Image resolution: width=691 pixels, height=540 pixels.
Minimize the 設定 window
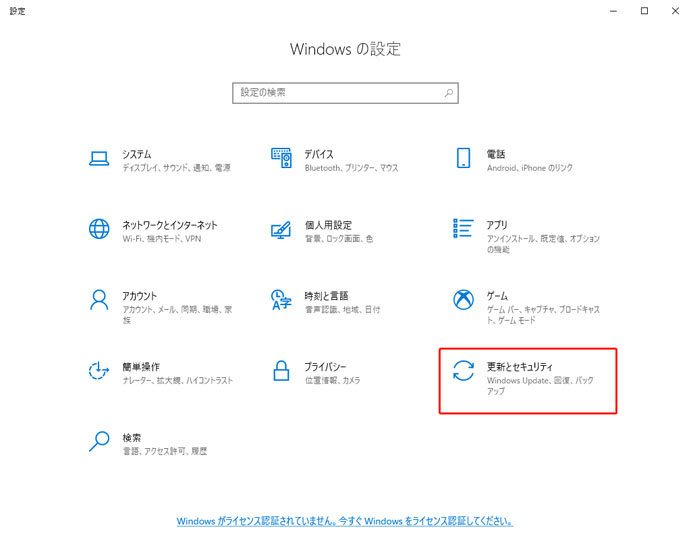(613, 11)
